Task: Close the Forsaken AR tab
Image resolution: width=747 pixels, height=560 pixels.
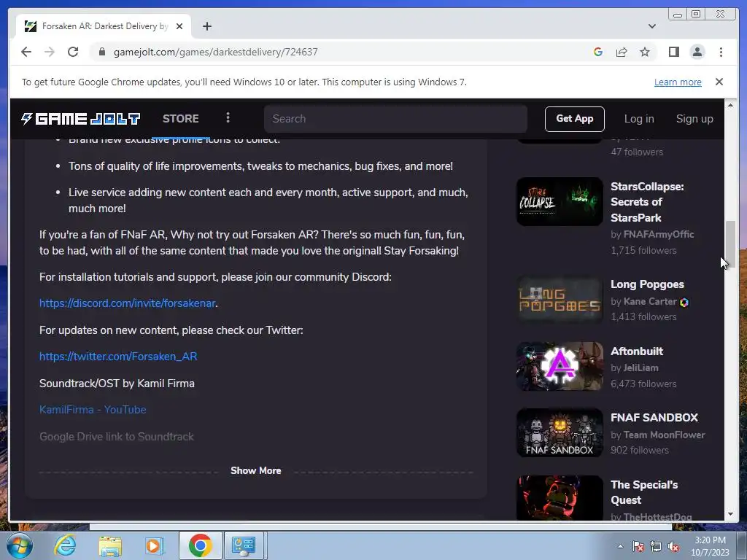Action: click(179, 26)
